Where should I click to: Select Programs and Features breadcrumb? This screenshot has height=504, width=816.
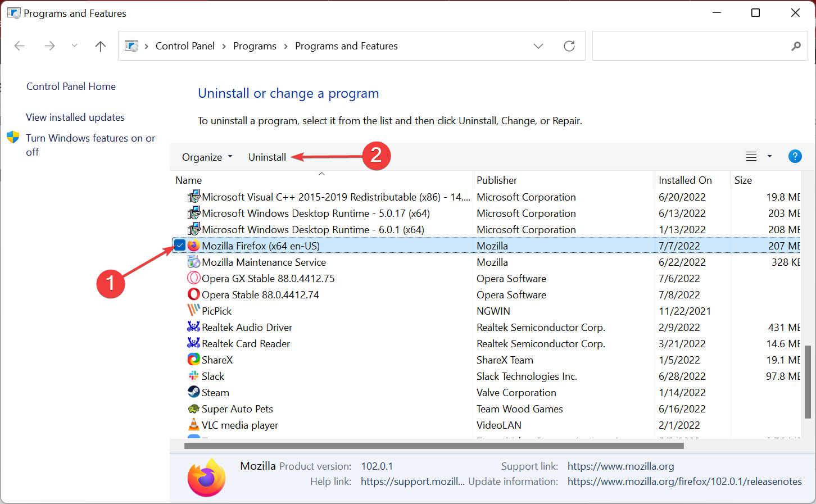pos(346,46)
